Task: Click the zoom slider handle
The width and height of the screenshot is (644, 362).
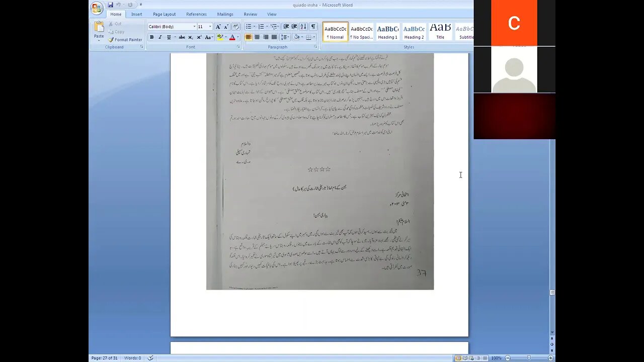Action: click(x=529, y=358)
